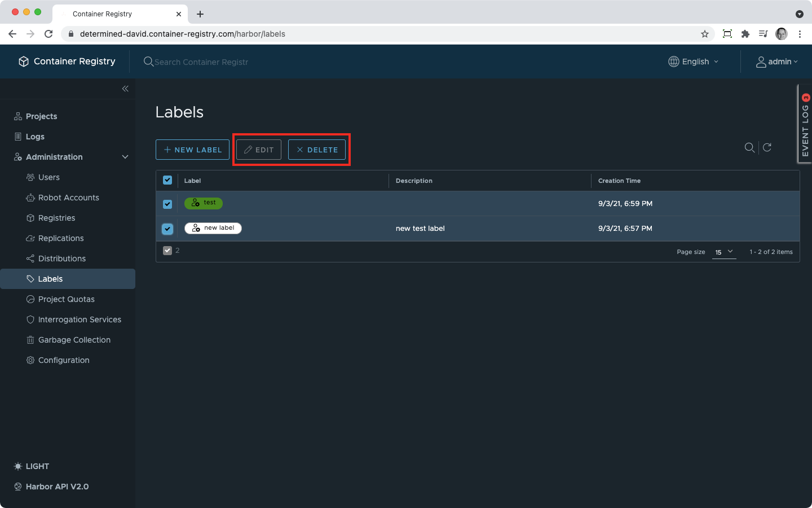Sort by Creation Time column header

click(619, 181)
